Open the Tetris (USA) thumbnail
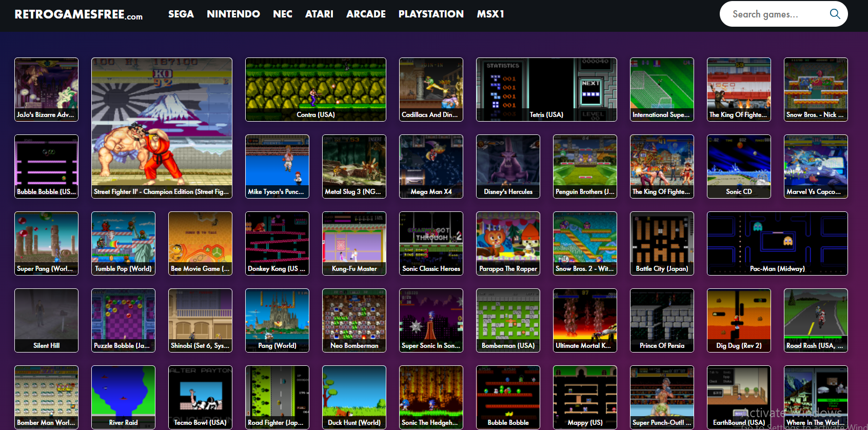 (546, 89)
